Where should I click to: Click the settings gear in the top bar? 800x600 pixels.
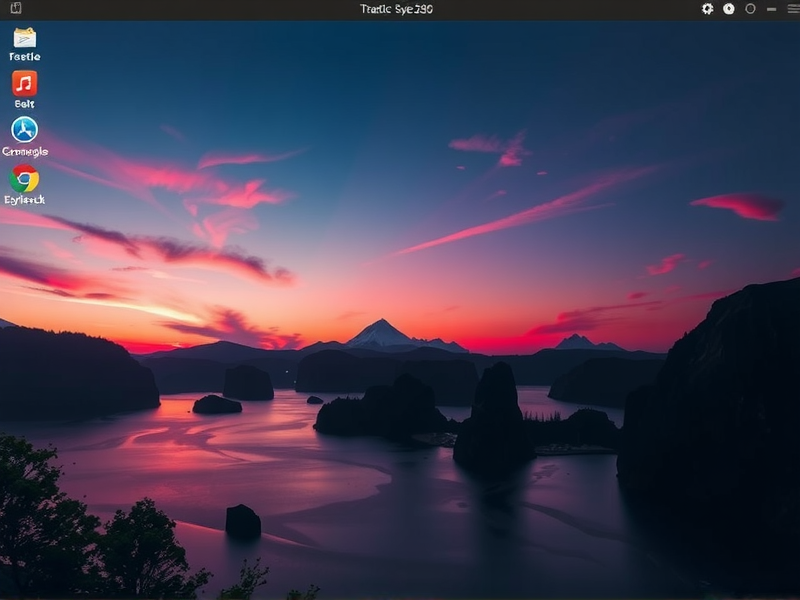pos(707,9)
